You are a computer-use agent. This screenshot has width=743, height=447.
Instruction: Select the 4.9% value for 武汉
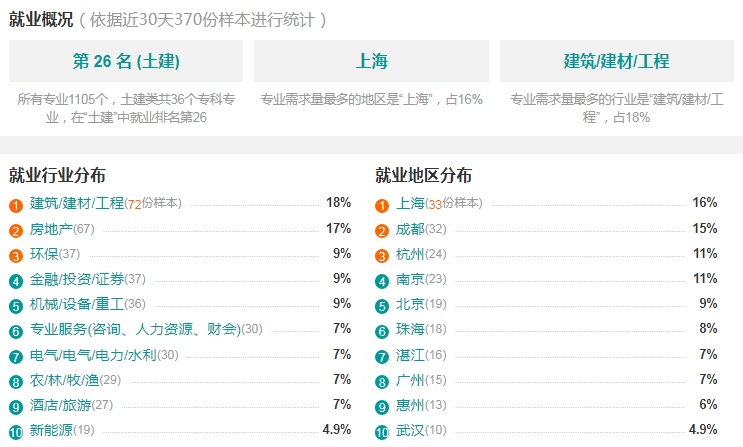point(703,429)
